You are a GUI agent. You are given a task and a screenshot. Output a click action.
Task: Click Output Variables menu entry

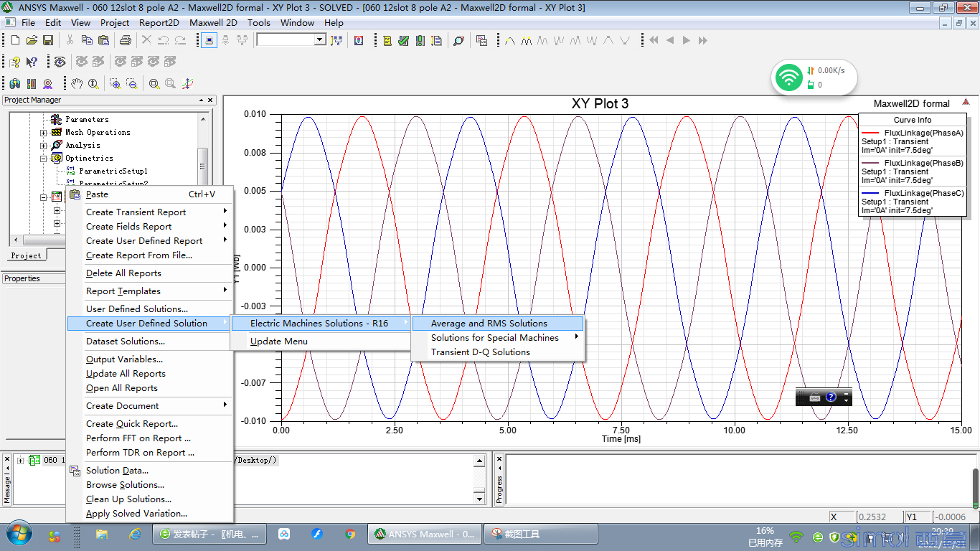149,359
